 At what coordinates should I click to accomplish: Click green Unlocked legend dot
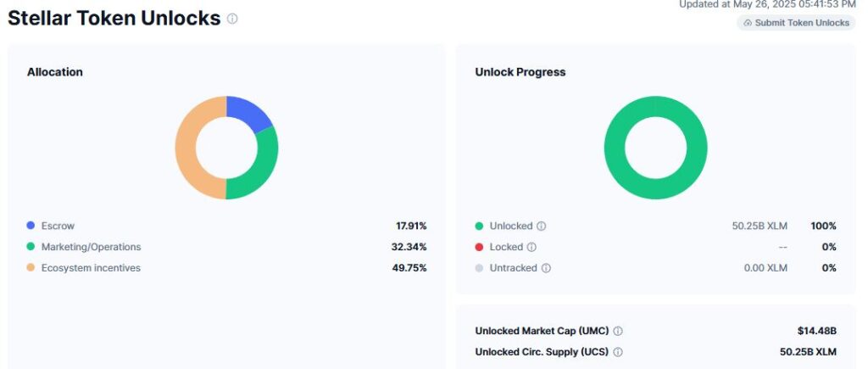(479, 226)
